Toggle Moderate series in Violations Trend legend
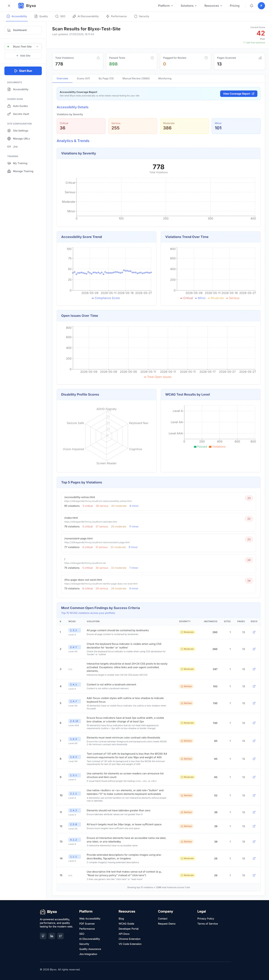The image size is (269, 980). (x=216, y=298)
